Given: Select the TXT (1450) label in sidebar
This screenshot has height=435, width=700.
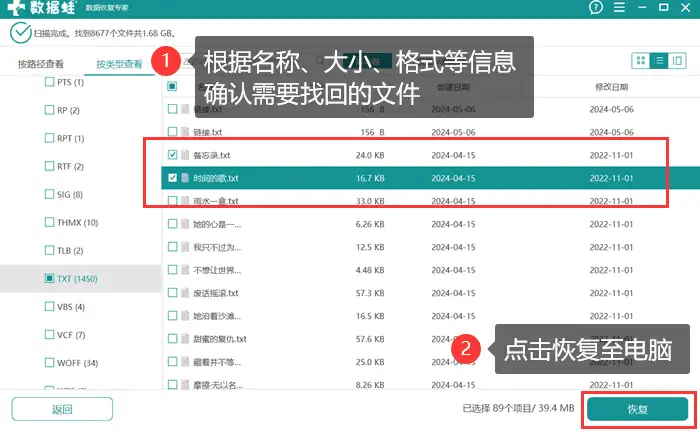Looking at the screenshot, I should 77,279.
